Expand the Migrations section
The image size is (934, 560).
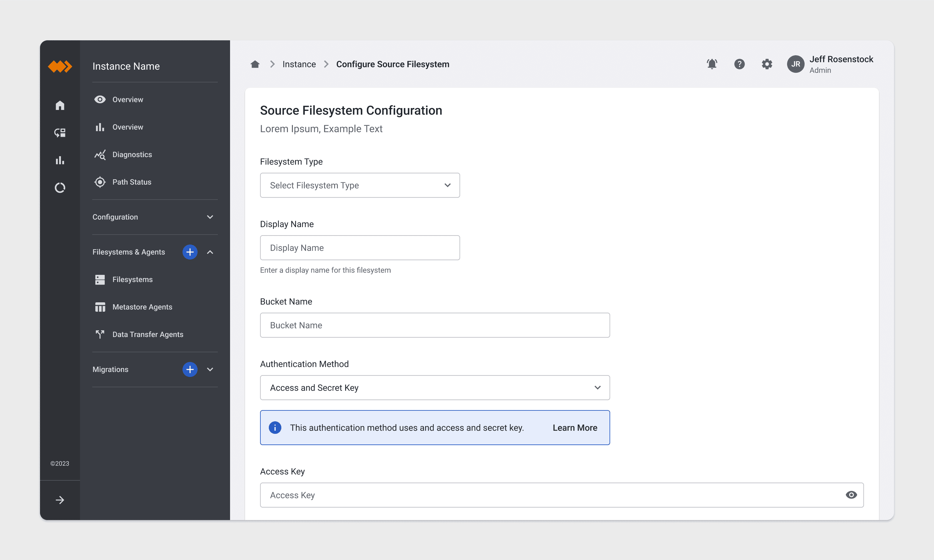click(x=209, y=369)
